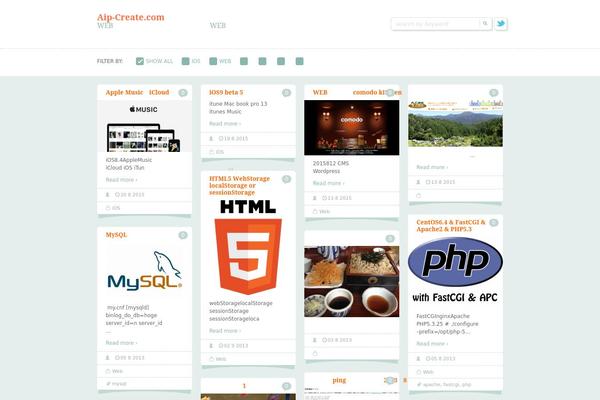Click author icon on MySQL card

click(108, 358)
